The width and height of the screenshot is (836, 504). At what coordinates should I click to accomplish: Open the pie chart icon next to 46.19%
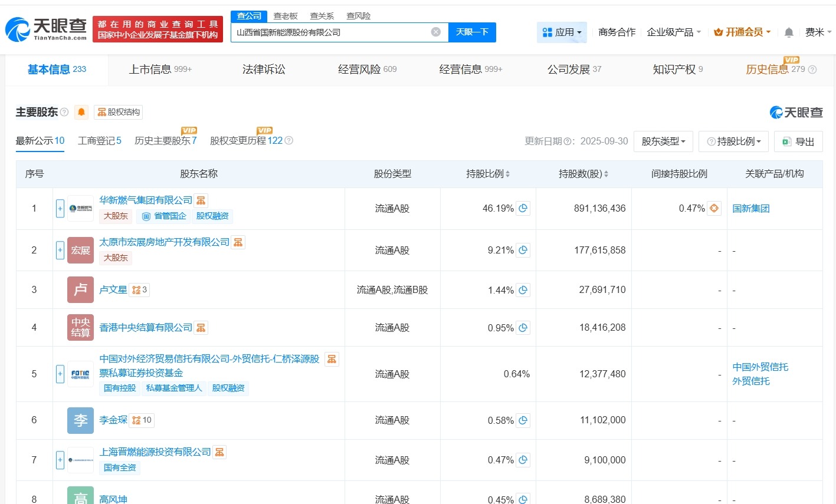point(522,208)
